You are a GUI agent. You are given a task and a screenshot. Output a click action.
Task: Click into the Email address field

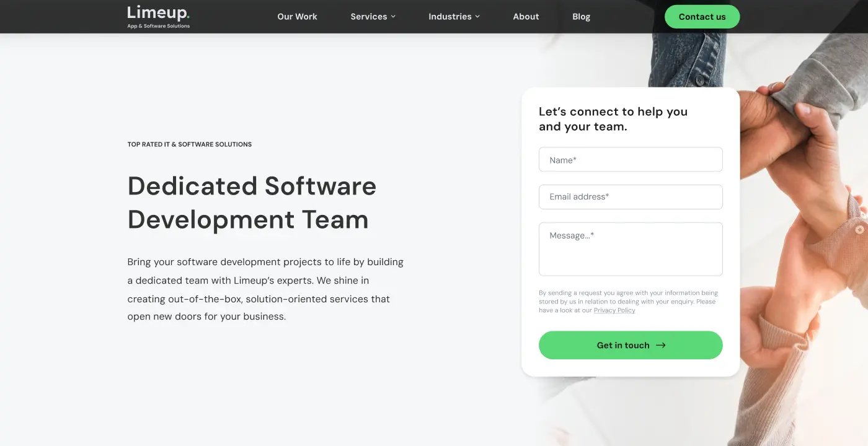point(631,197)
